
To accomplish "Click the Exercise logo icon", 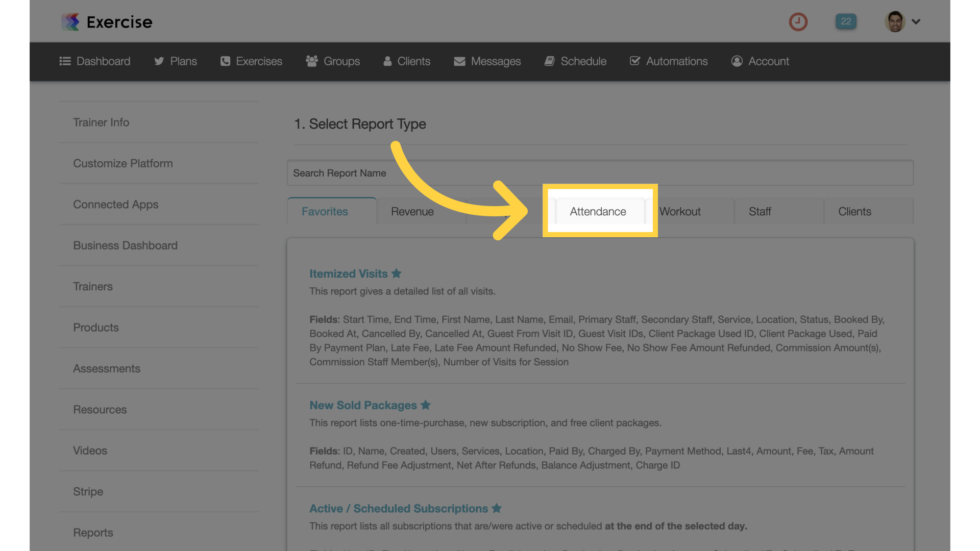I will coord(70,22).
